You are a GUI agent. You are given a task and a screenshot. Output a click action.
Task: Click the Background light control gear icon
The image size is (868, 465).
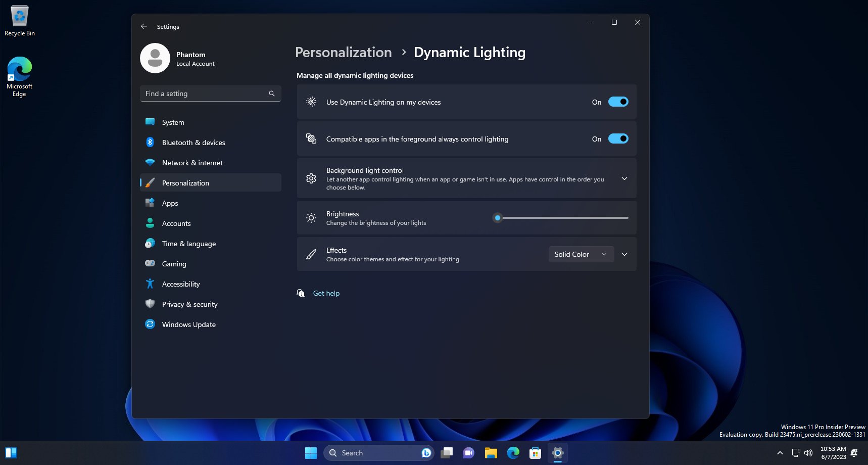[x=311, y=178]
